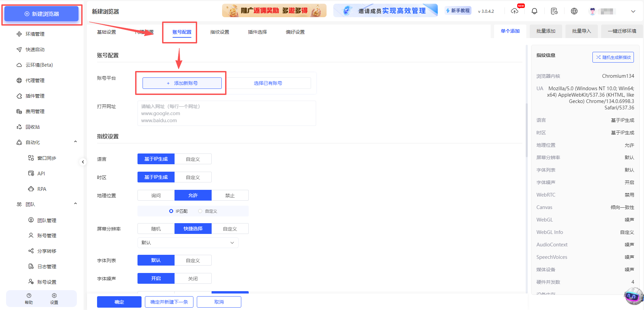Click the cloud upload icon with NEW badge
The image size is (644, 310).
click(x=515, y=11)
